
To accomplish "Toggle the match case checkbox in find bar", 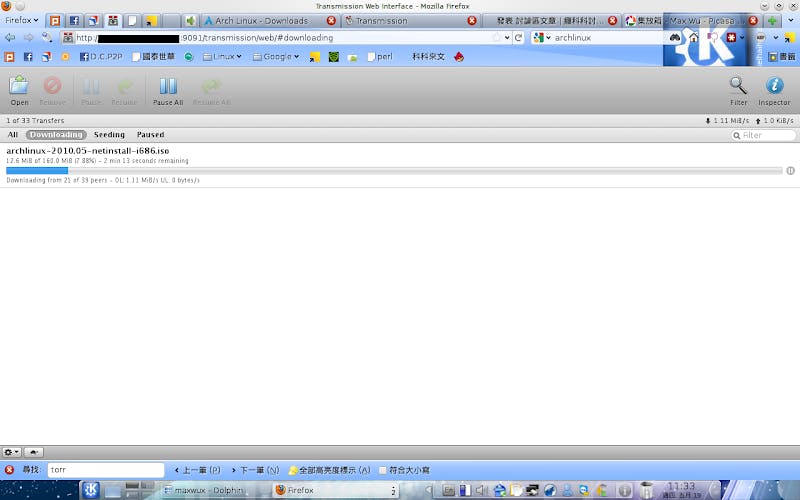I will (x=383, y=470).
